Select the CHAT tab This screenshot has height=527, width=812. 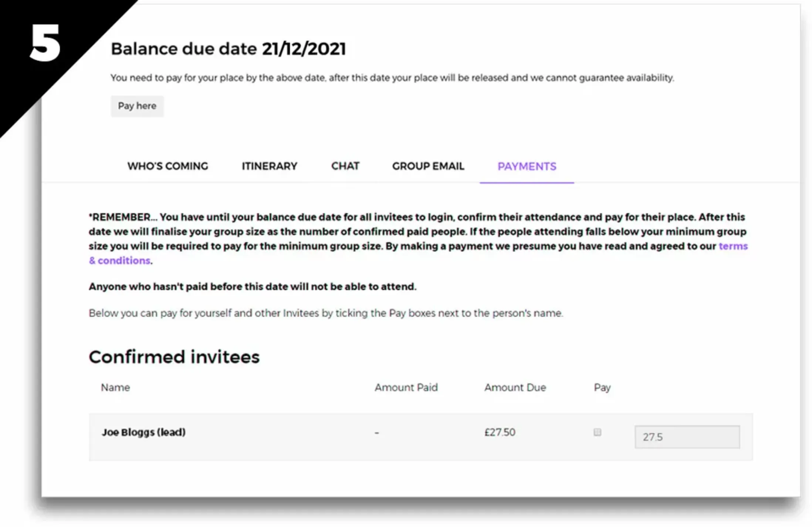pyautogui.click(x=345, y=166)
